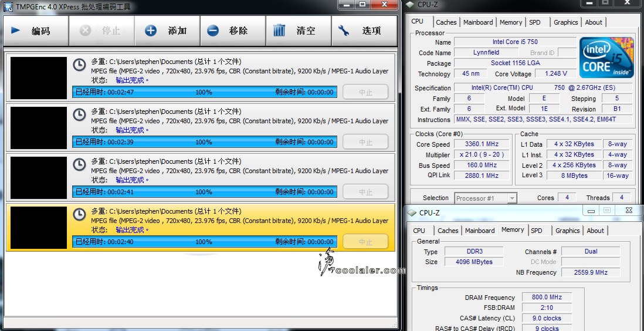This screenshot has width=644, height=331.
Task: Click Channels # value Dual
Action: 591,251
